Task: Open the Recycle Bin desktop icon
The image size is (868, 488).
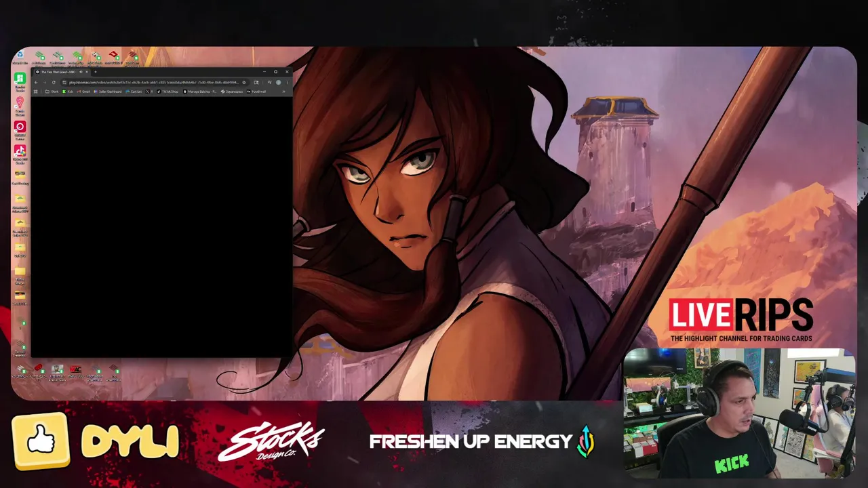Action: (x=20, y=56)
